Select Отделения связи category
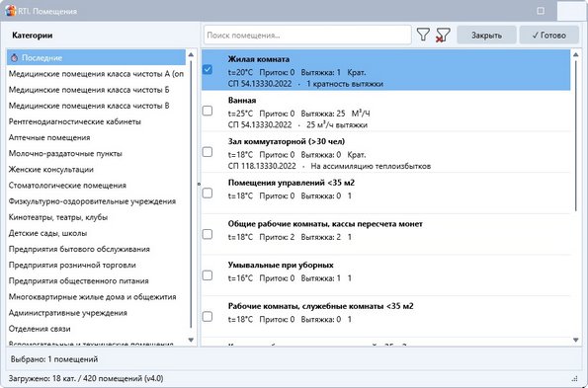588x388 pixels. click(x=96, y=329)
